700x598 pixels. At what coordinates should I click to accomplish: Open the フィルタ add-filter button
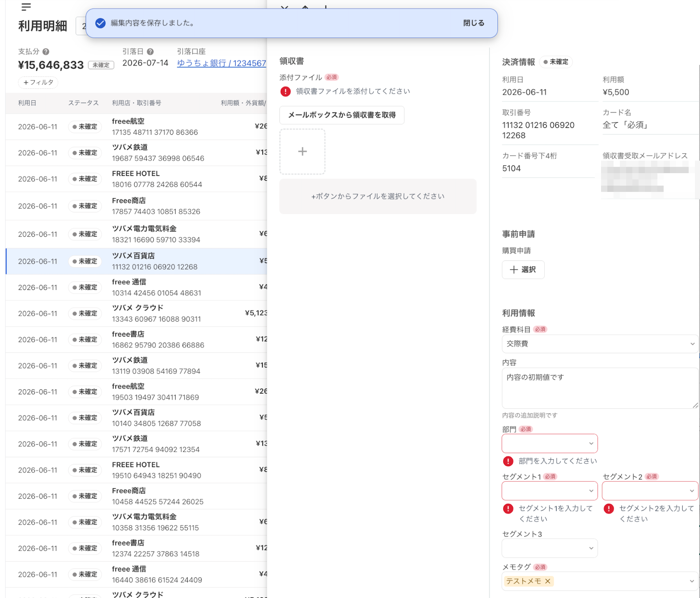(38, 82)
